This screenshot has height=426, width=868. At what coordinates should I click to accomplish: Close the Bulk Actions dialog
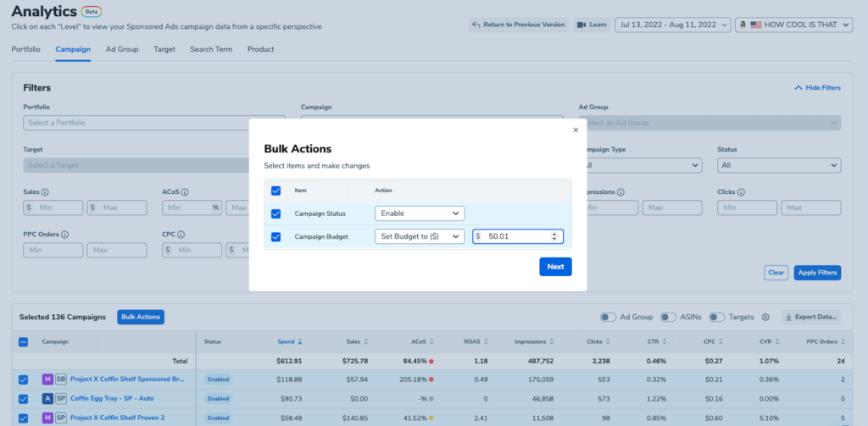(x=576, y=130)
